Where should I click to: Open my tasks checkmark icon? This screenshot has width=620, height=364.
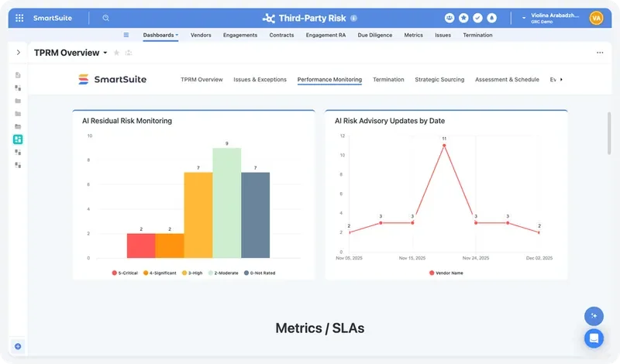tap(477, 18)
